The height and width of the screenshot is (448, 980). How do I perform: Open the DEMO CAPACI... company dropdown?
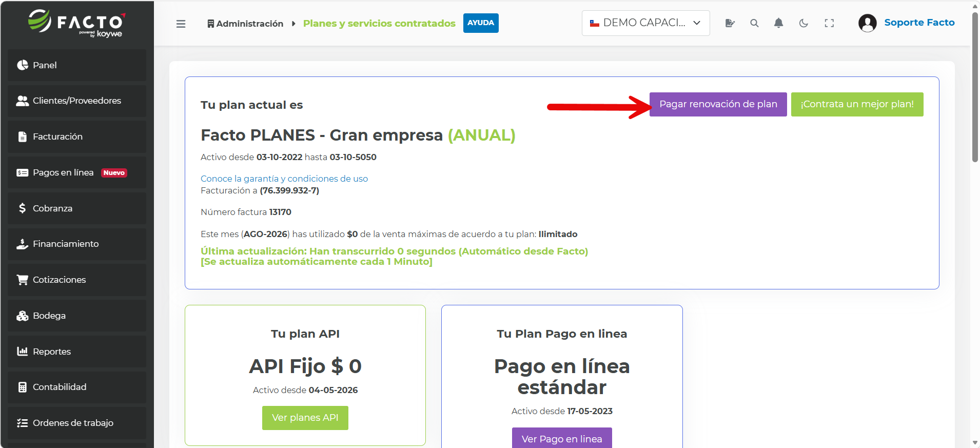click(x=646, y=23)
